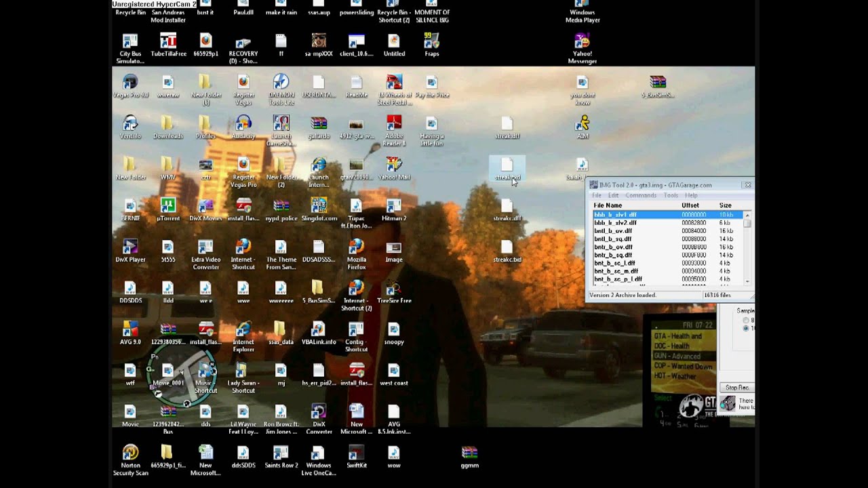
Task: Open 18 Wheels of Steel Pedal shortcut
Action: (394, 89)
